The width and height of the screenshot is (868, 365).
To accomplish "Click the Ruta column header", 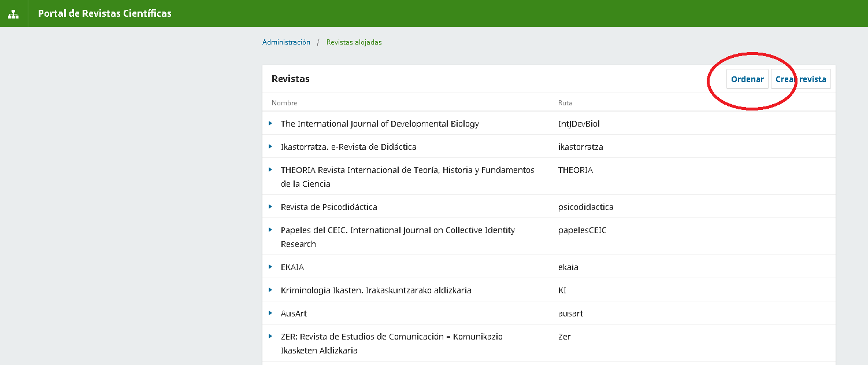I will tap(565, 103).
